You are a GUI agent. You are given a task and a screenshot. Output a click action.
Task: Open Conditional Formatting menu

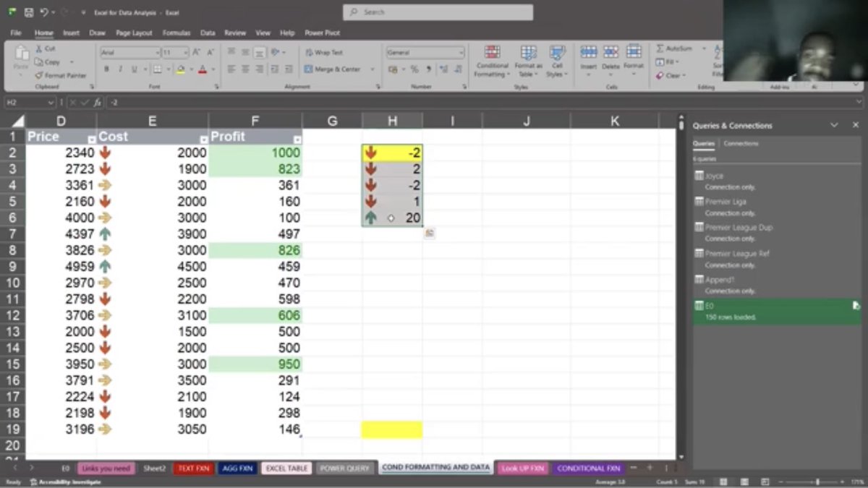[492, 61]
